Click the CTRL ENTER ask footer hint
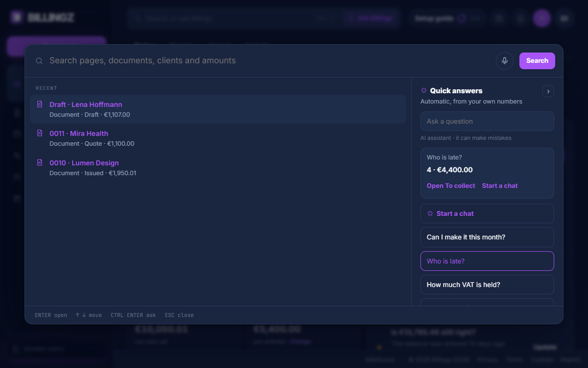This screenshot has height=368, width=588. [133, 315]
